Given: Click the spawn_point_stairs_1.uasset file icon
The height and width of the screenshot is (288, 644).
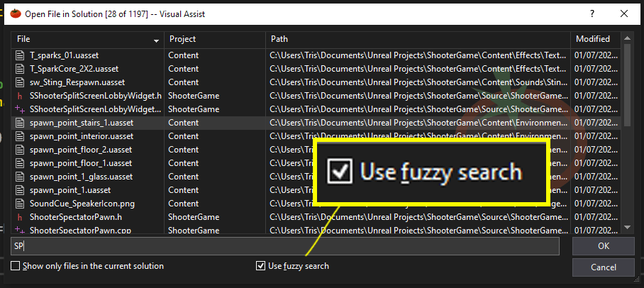Looking at the screenshot, I should 20,123.
